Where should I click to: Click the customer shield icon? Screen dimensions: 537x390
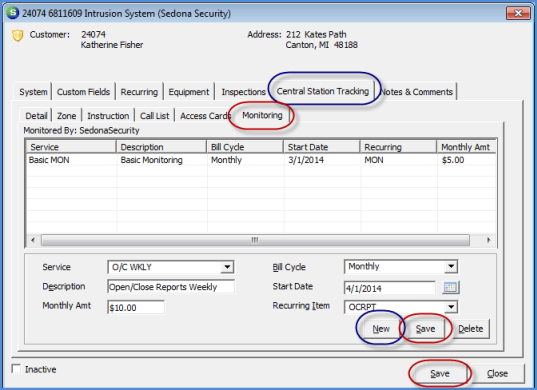[17, 36]
